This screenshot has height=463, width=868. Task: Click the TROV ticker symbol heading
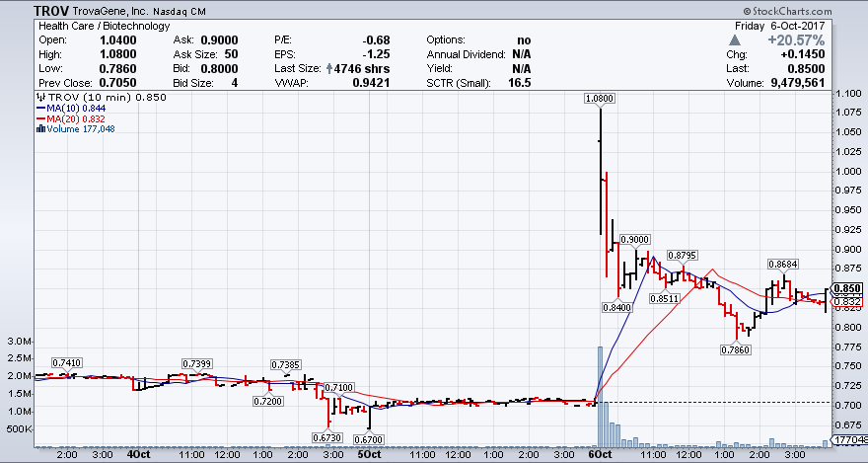[52, 10]
